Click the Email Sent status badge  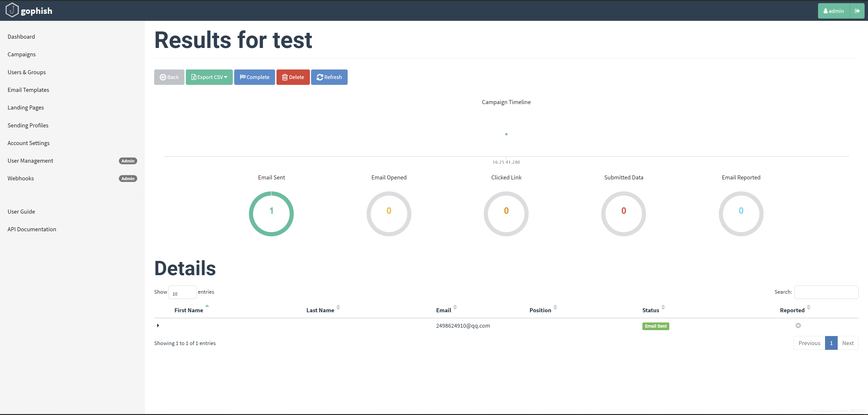[x=656, y=326]
